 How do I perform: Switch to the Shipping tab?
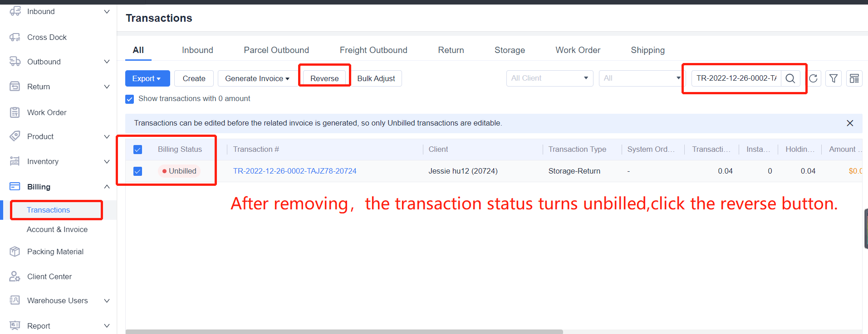(x=647, y=50)
